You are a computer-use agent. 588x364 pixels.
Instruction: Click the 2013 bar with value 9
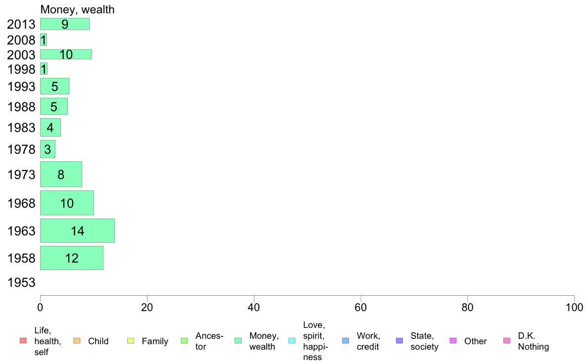coord(65,24)
